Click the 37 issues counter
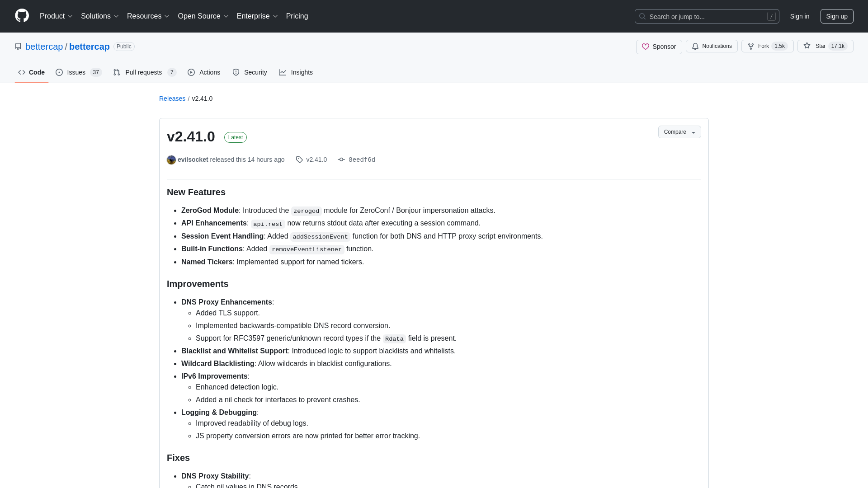 point(96,72)
